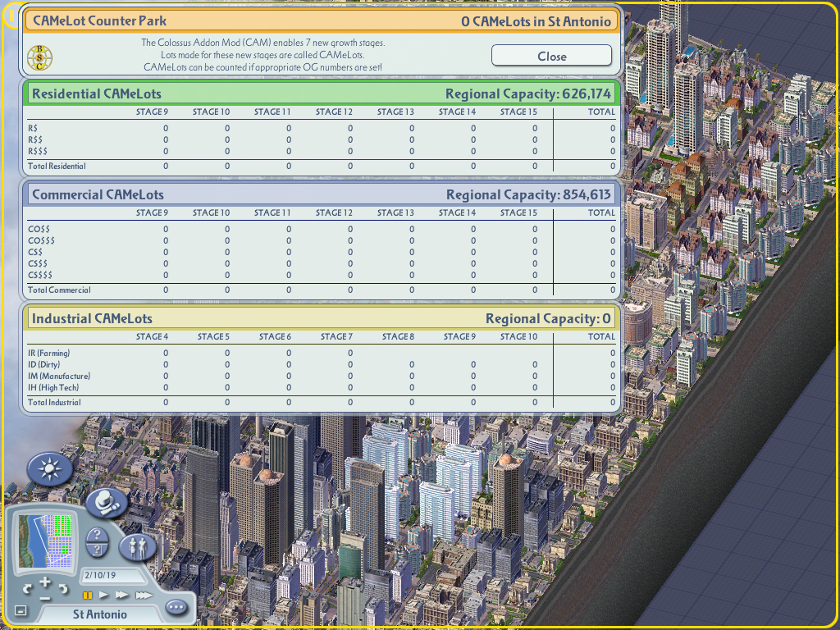
Task: Click the CS$$ row label
Action: click(x=38, y=264)
